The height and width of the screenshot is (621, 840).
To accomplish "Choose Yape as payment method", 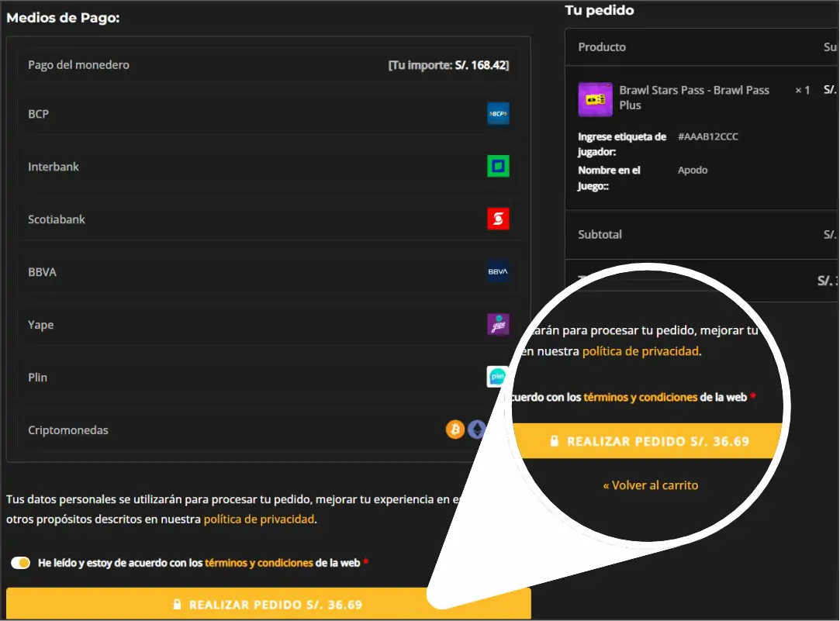I will click(x=268, y=325).
